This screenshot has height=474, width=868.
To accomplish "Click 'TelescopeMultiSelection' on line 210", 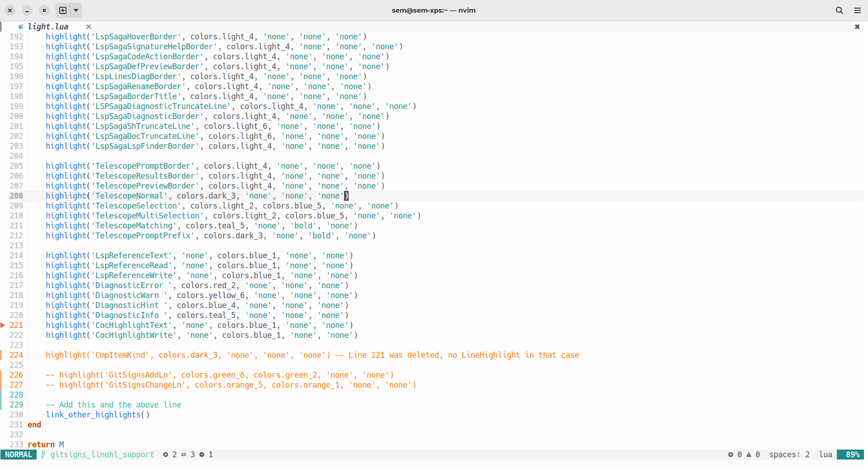I will pyautogui.click(x=147, y=216).
